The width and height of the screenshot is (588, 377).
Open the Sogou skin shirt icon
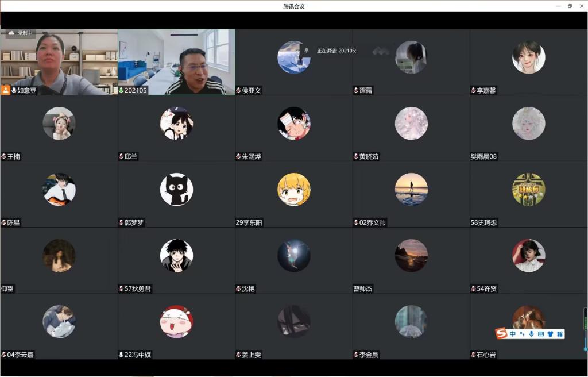coord(550,334)
